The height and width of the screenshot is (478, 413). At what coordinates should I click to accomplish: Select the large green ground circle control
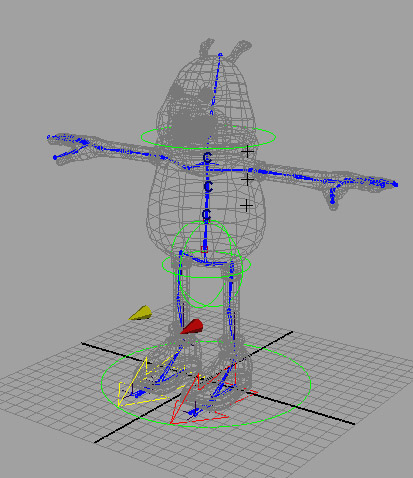(206, 383)
